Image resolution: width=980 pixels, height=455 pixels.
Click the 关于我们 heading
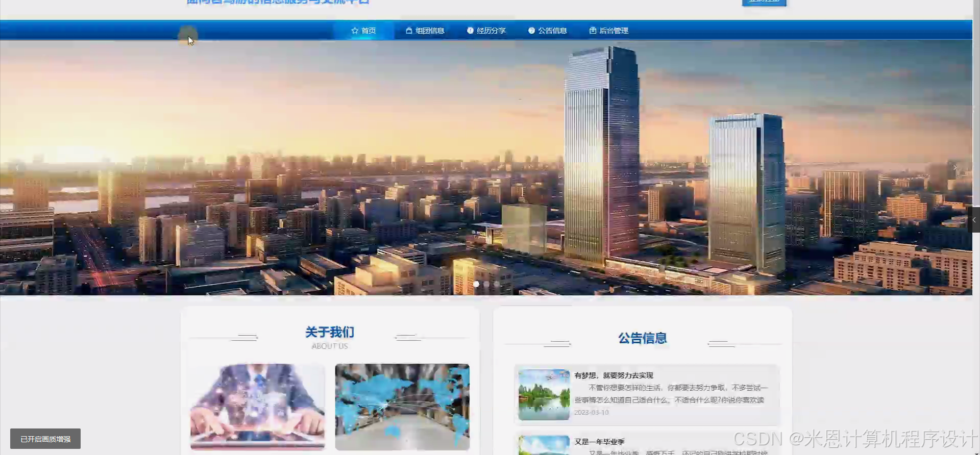[x=330, y=332]
